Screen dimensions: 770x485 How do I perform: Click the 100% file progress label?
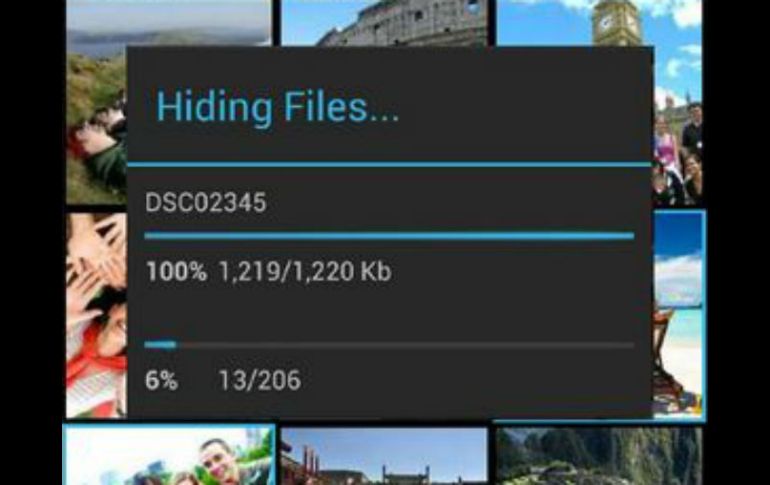click(176, 271)
